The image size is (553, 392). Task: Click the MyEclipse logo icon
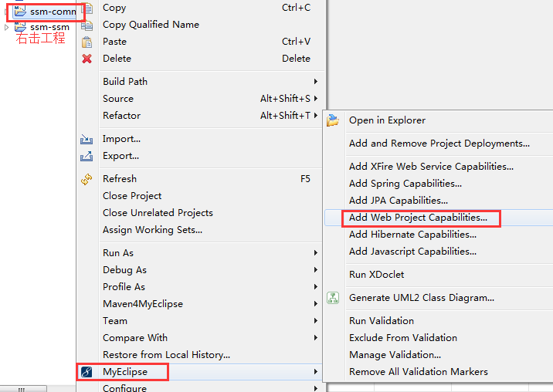[87, 372]
